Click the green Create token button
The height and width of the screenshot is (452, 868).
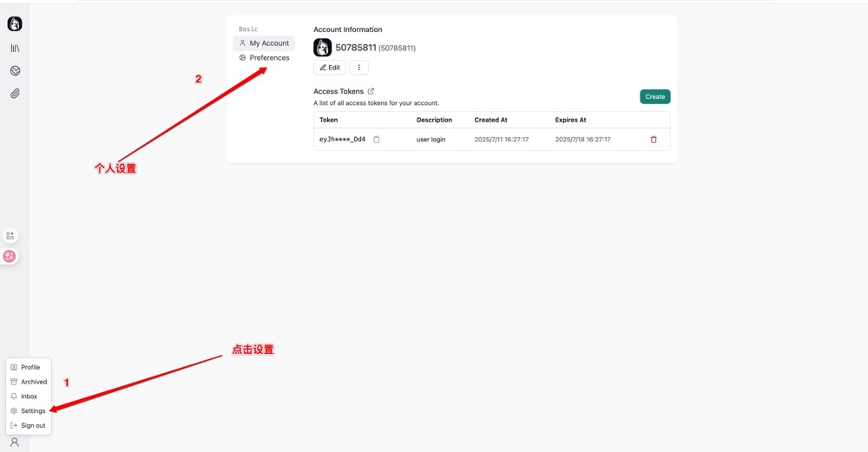point(654,97)
